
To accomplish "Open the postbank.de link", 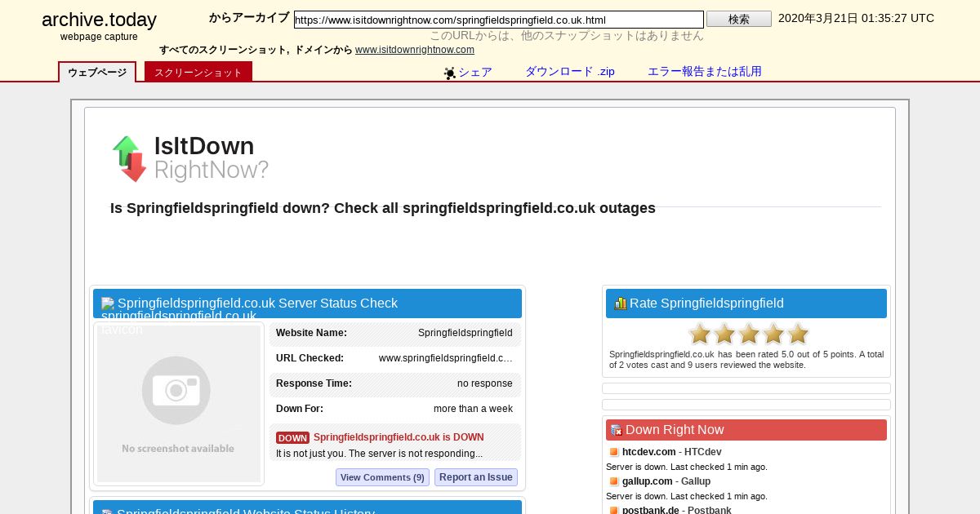I will 651,511.
